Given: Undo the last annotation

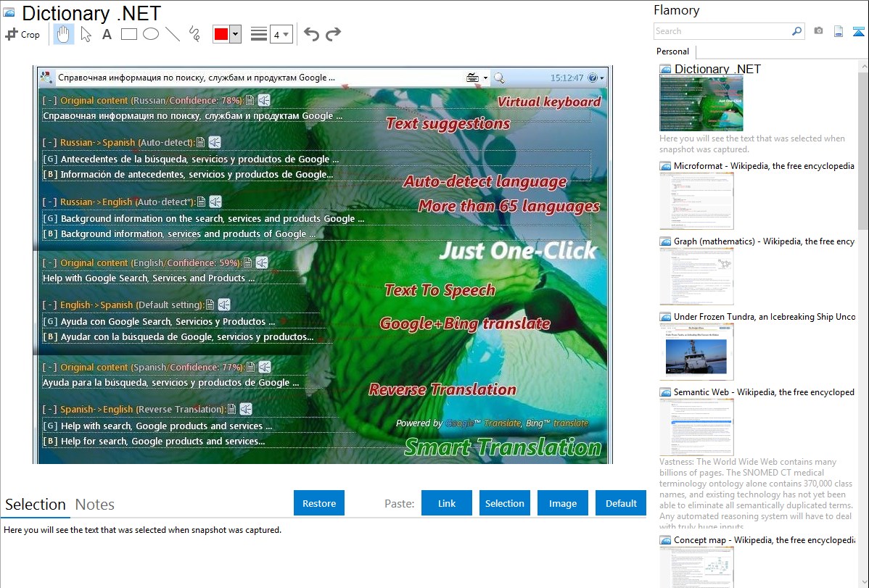Looking at the screenshot, I should (x=311, y=34).
